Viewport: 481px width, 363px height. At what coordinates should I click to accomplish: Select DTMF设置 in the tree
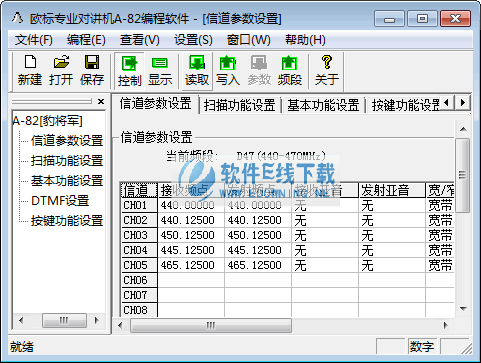coord(60,201)
